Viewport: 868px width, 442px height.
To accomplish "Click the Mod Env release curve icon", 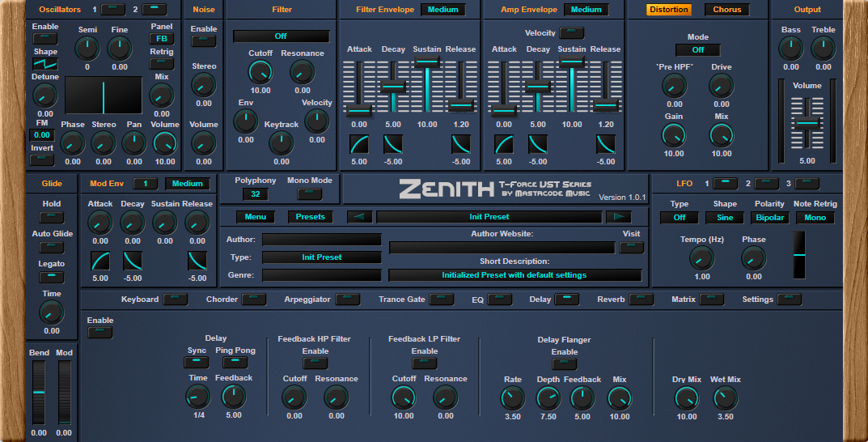I will (197, 261).
